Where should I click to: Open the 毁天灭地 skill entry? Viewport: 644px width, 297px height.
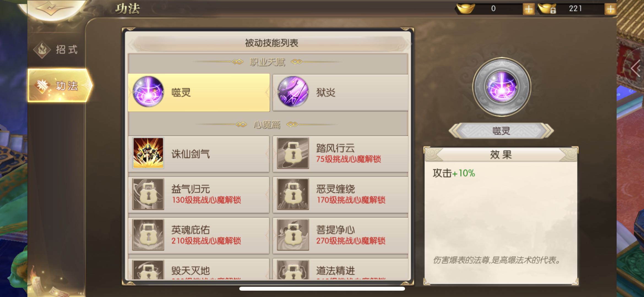199,269
